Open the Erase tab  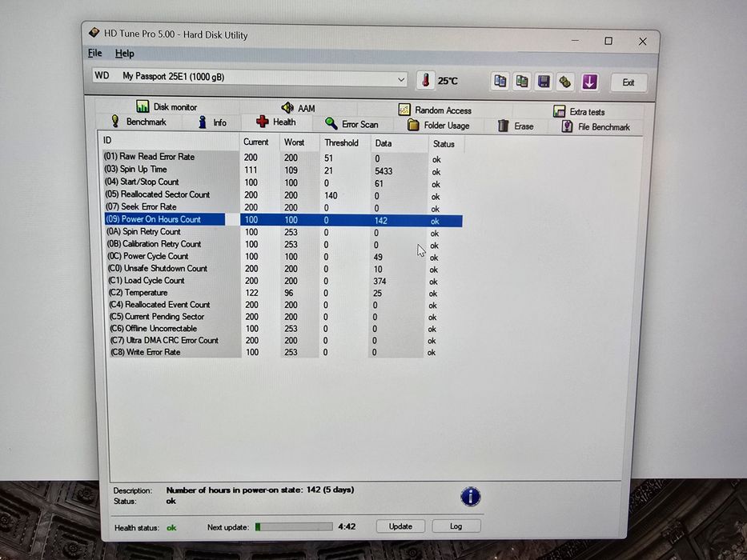coord(516,126)
